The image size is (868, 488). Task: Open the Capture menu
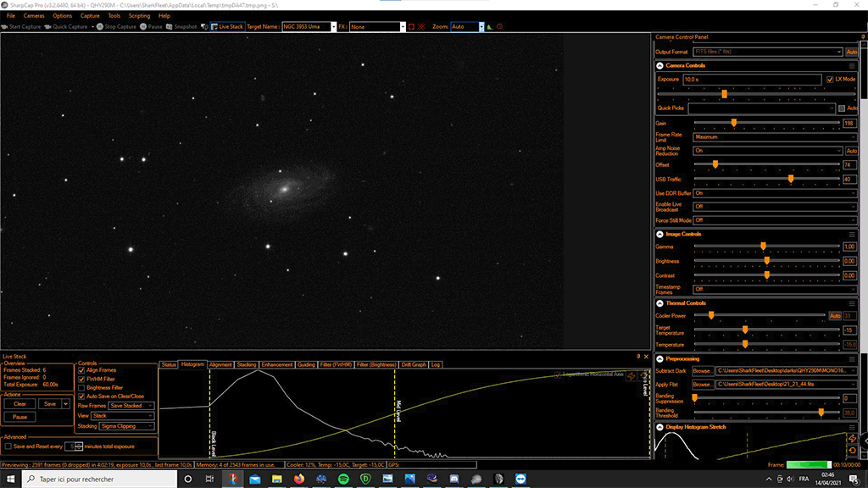[90, 15]
